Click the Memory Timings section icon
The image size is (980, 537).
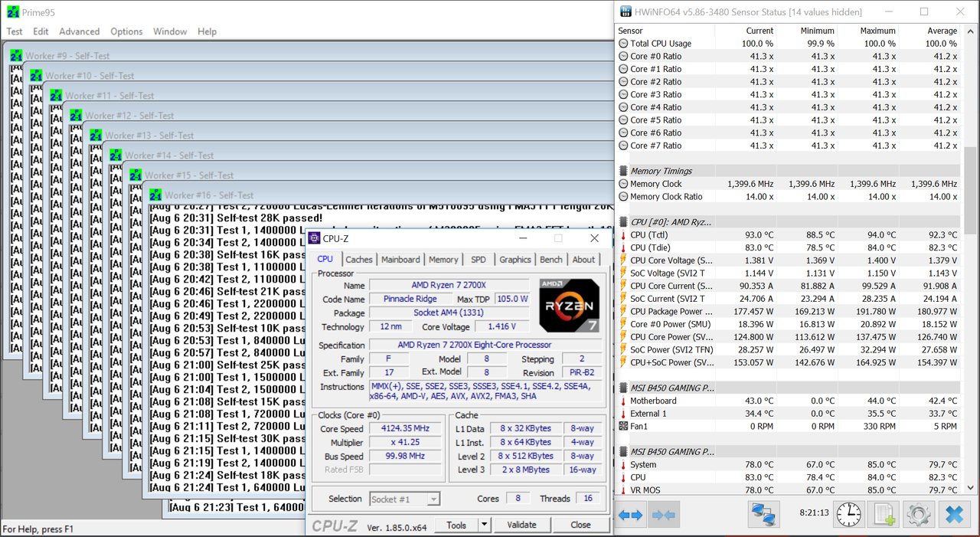623,171
